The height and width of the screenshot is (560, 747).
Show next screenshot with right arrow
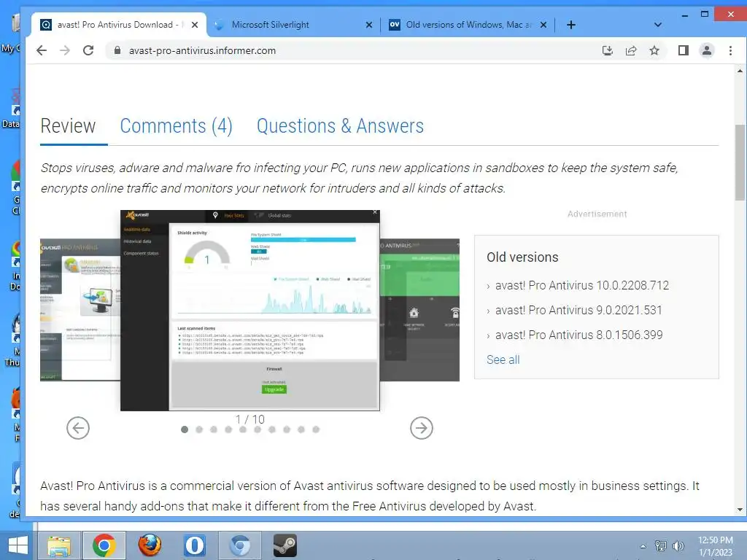(422, 428)
